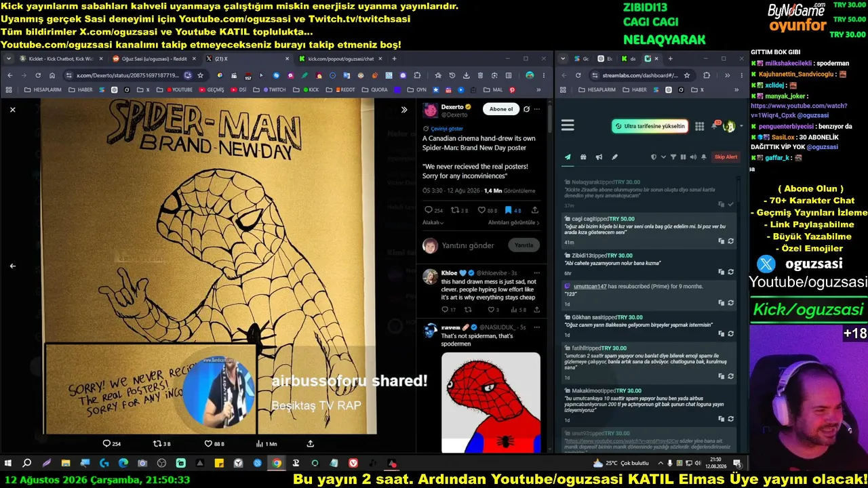868x488 pixels.
Task: Open the more options menu on the Dexerto post
Action: 538,109
